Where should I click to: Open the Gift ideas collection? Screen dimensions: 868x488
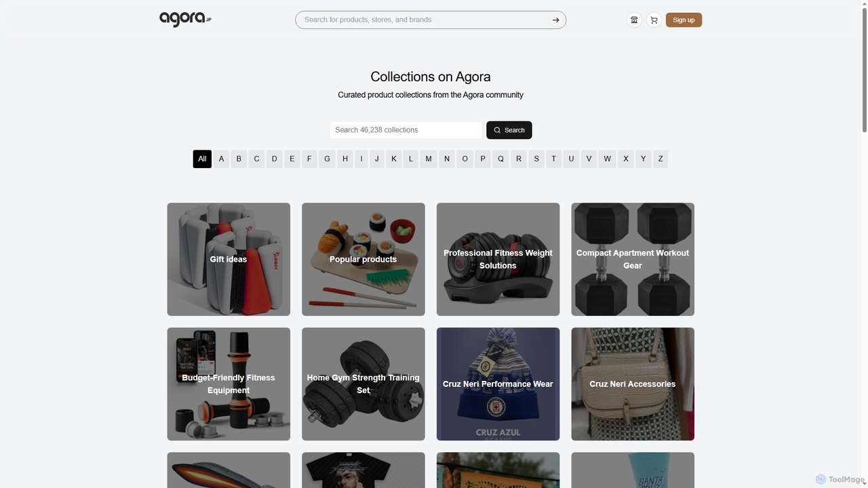click(229, 259)
